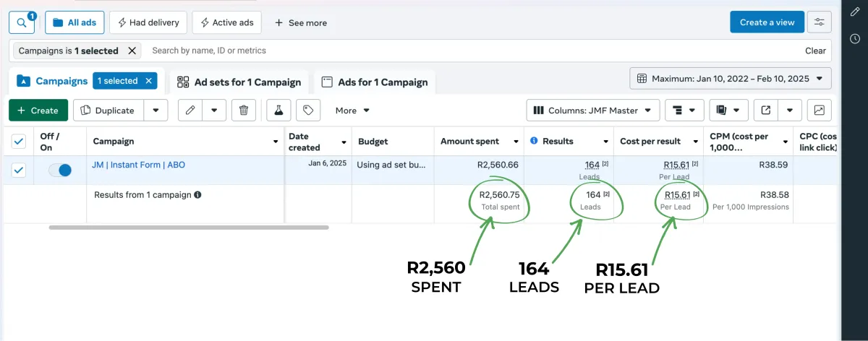The width and height of the screenshot is (868, 341).
Task: Click the green Create button
Action: point(38,111)
